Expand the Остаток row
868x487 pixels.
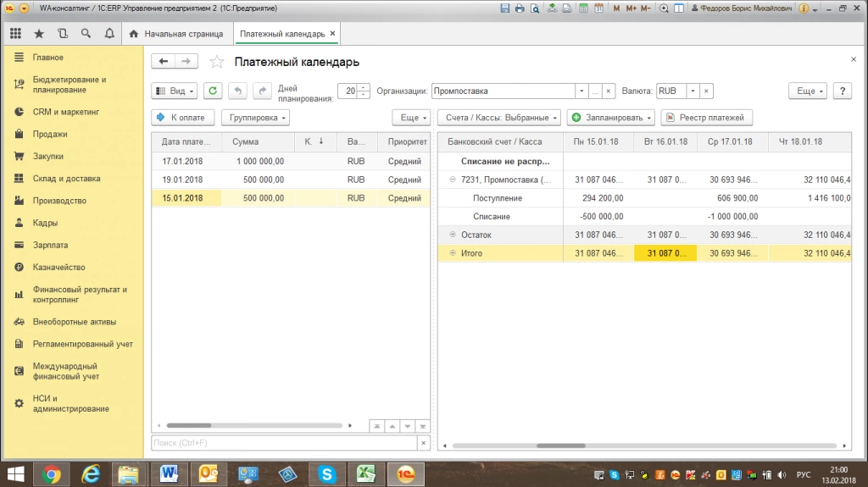[453, 235]
